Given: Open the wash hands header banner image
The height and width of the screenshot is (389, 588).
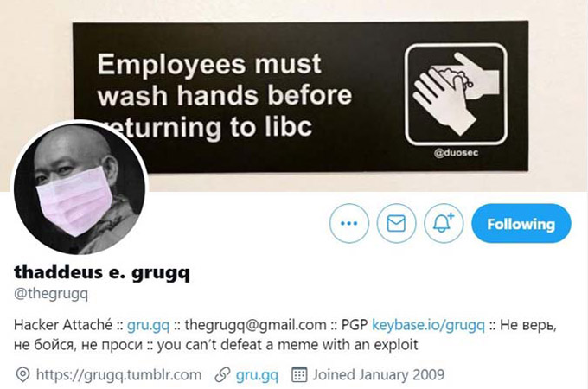Looking at the screenshot, I should tap(300, 97).
